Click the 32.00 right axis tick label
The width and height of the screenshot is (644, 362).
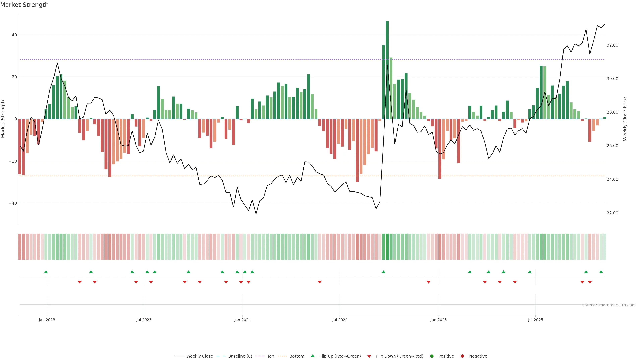(x=612, y=45)
